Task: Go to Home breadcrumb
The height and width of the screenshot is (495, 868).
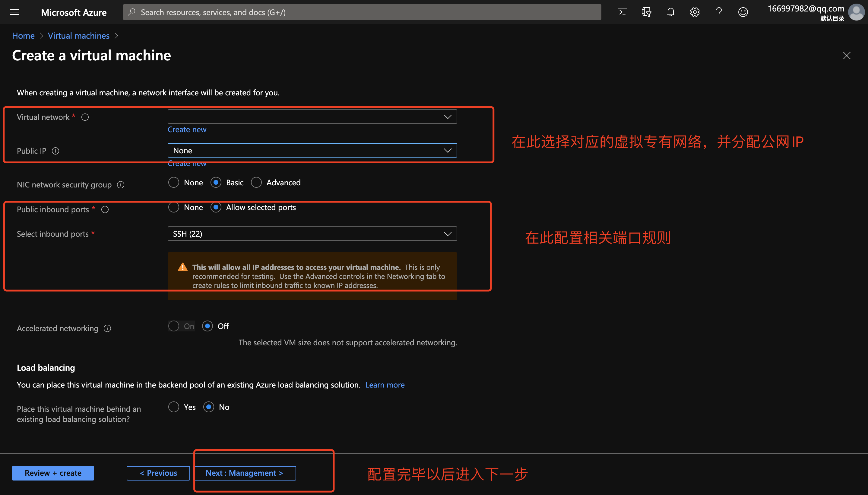Action: (23, 36)
